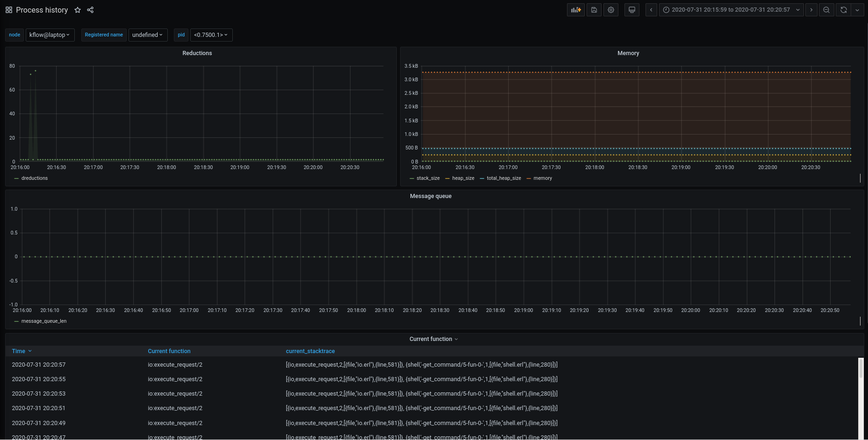Save the dashboard
The image size is (868, 440).
pos(594,10)
